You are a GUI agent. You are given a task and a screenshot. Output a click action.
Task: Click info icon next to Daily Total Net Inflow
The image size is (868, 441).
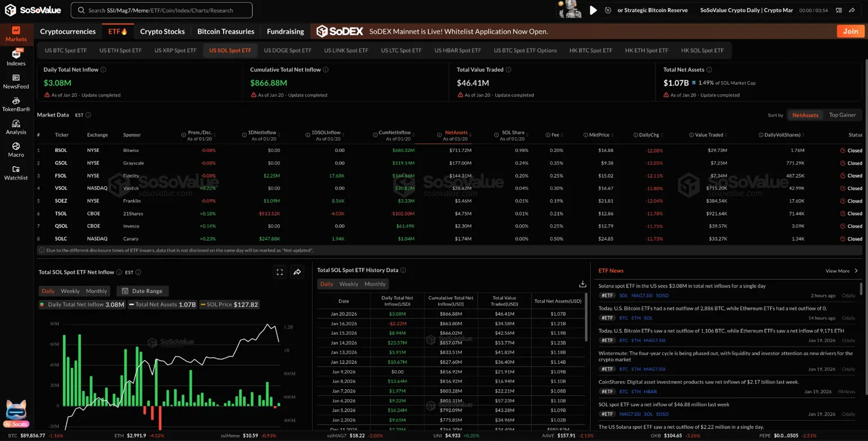point(103,70)
